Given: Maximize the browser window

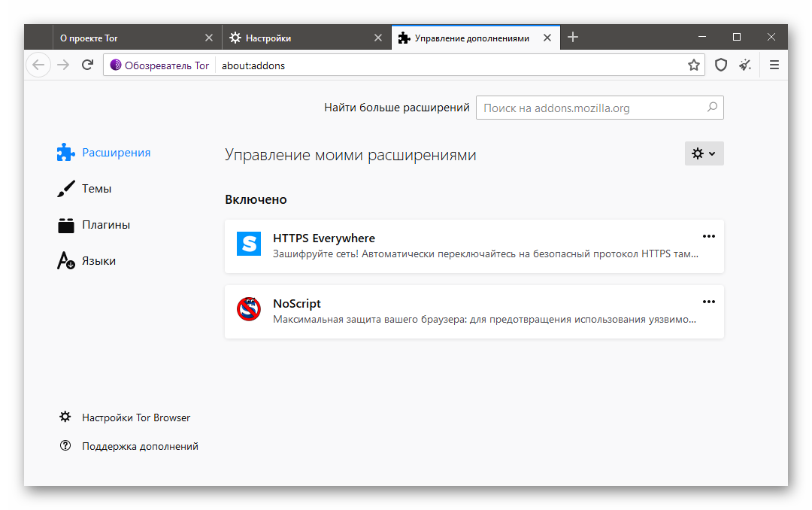Looking at the screenshot, I should click(x=736, y=37).
